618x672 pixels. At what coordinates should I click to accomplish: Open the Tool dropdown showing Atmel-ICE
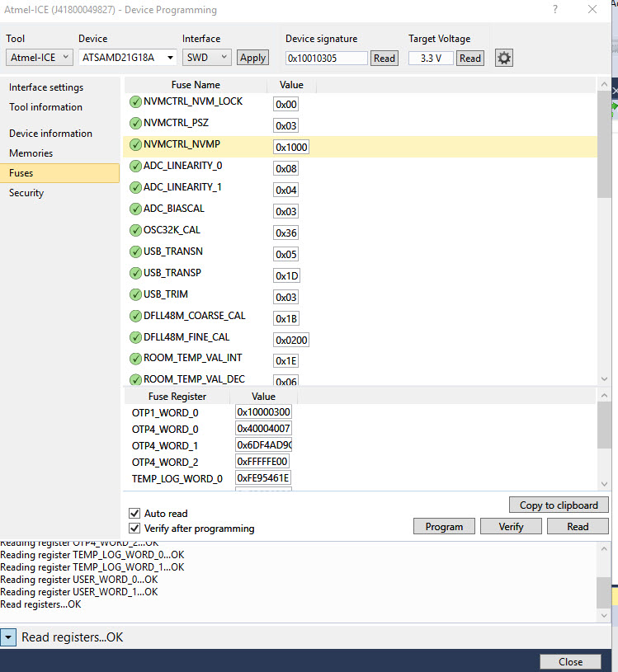point(39,58)
